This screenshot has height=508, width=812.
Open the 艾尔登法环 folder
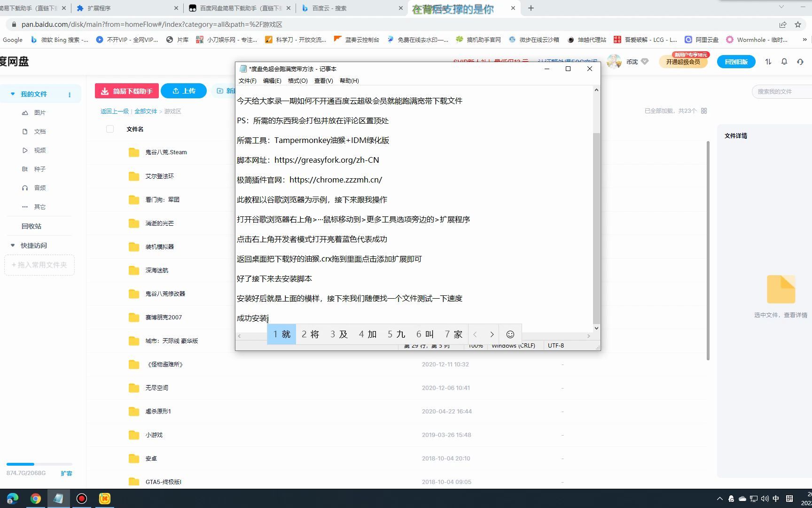159,176
